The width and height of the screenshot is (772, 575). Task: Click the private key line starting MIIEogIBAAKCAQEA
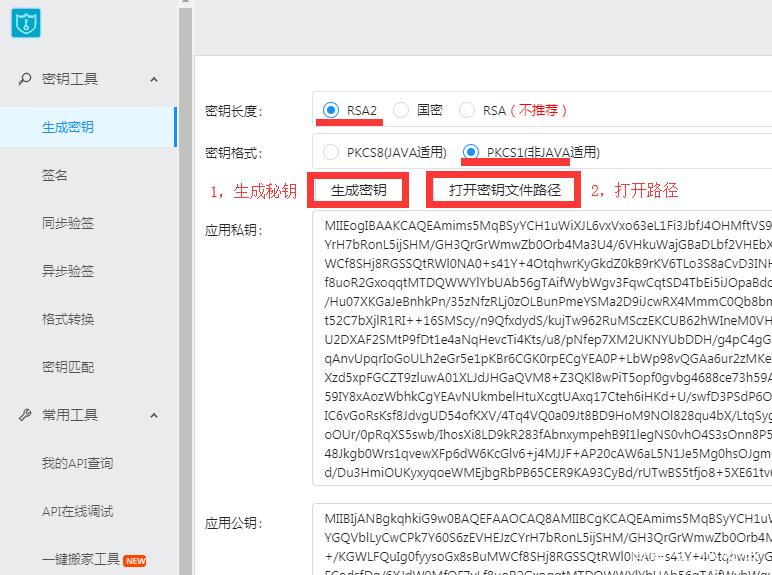[548, 225]
